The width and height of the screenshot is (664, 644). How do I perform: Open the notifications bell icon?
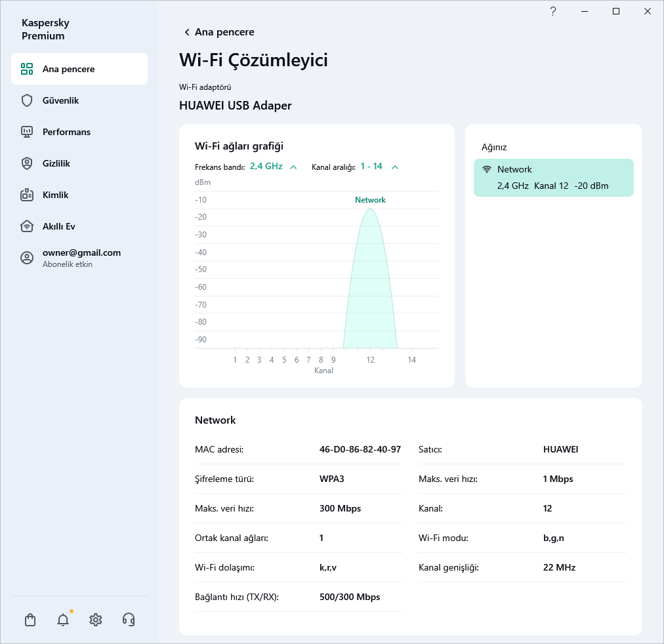click(x=63, y=620)
